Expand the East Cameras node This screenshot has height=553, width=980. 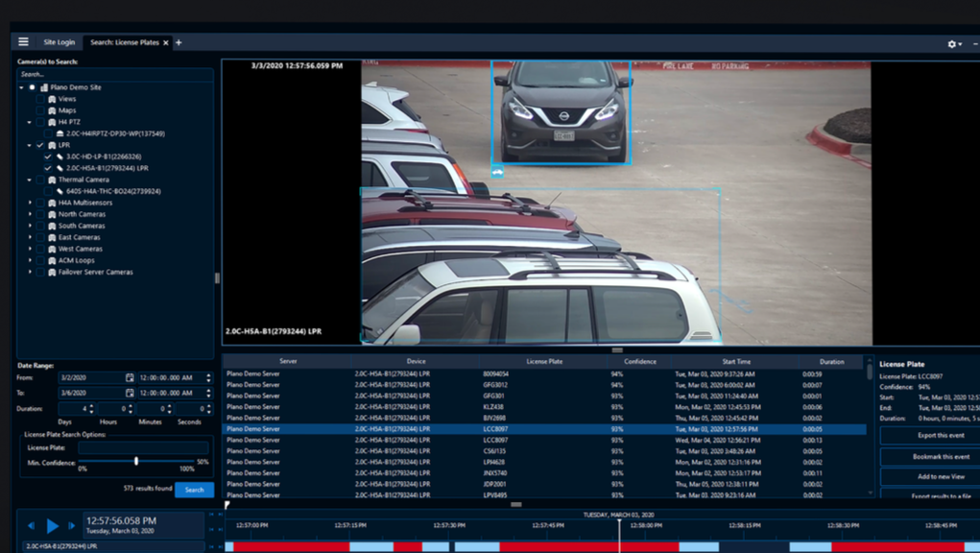(30, 237)
